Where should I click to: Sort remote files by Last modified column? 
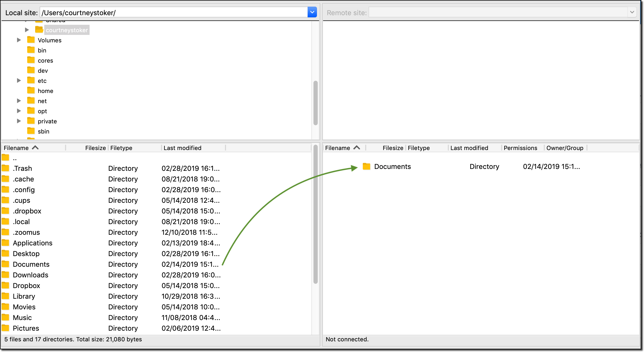(475, 148)
